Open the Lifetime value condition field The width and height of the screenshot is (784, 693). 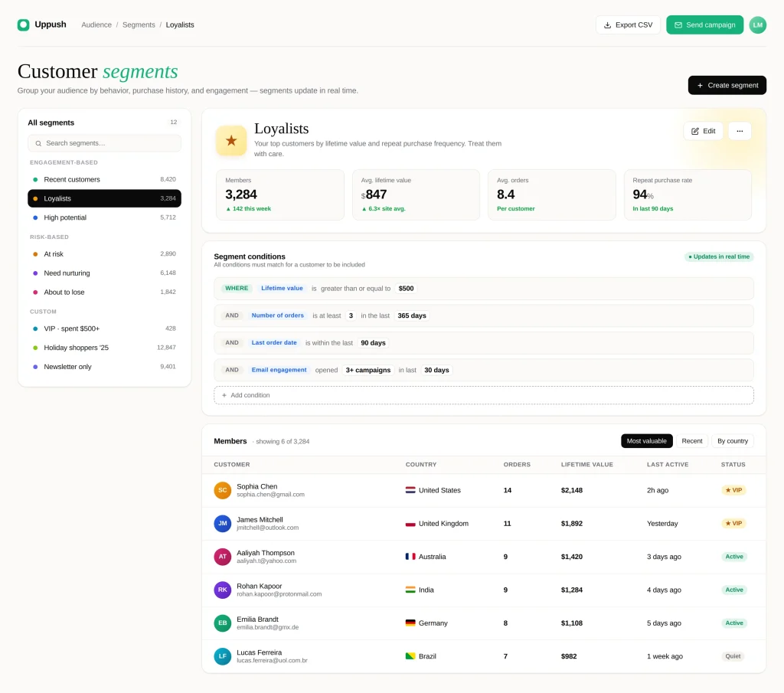[282, 289]
